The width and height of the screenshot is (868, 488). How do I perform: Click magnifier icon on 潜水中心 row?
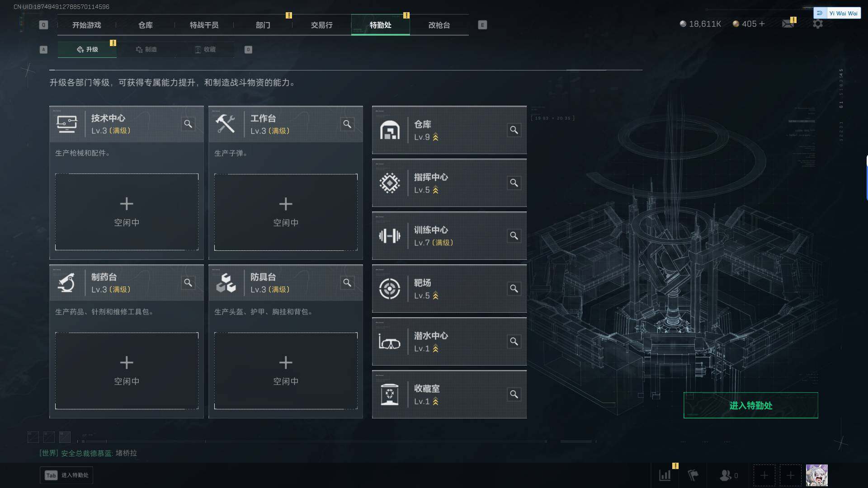tap(514, 342)
